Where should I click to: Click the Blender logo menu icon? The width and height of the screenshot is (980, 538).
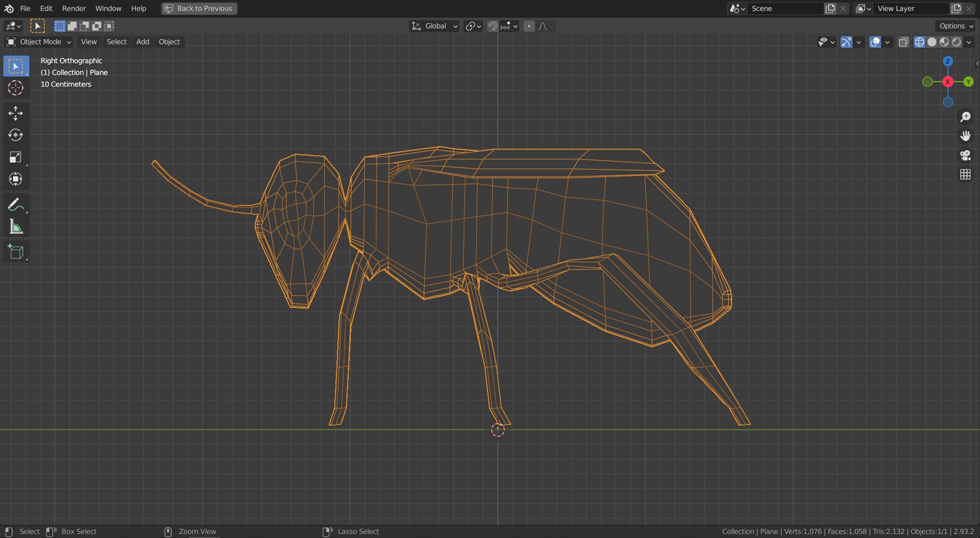tap(9, 9)
